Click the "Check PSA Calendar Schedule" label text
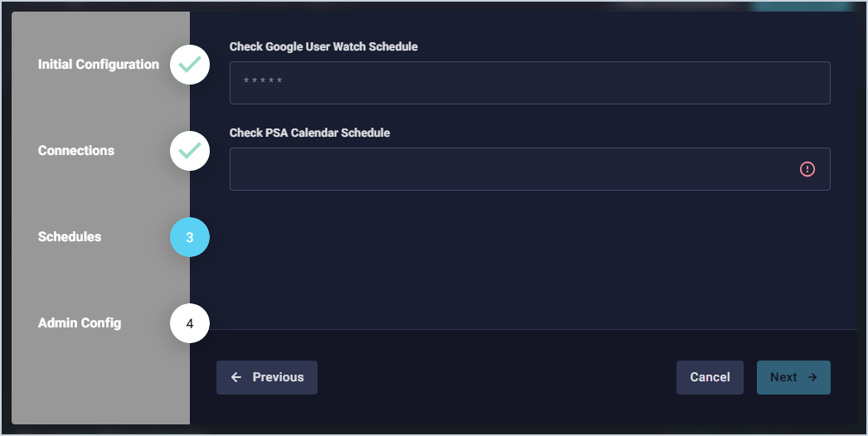 pos(309,133)
